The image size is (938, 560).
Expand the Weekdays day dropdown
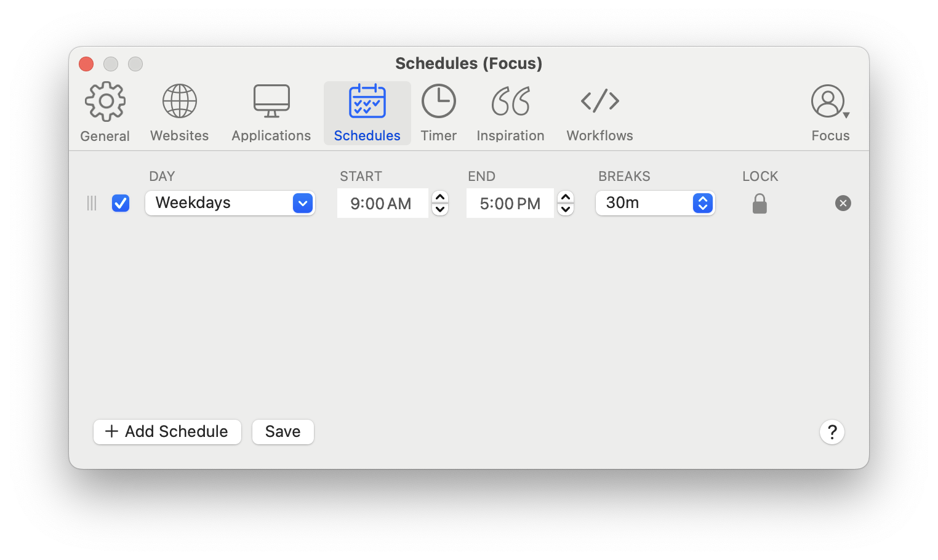coord(302,203)
